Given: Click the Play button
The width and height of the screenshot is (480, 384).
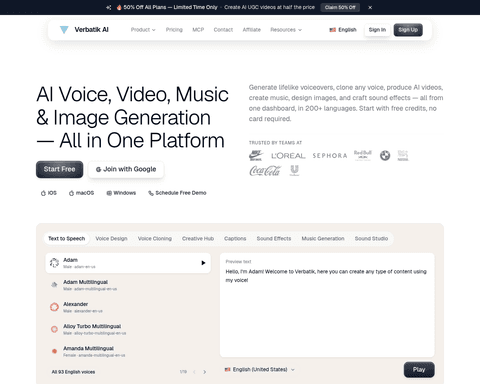Looking at the screenshot, I should point(419,370).
